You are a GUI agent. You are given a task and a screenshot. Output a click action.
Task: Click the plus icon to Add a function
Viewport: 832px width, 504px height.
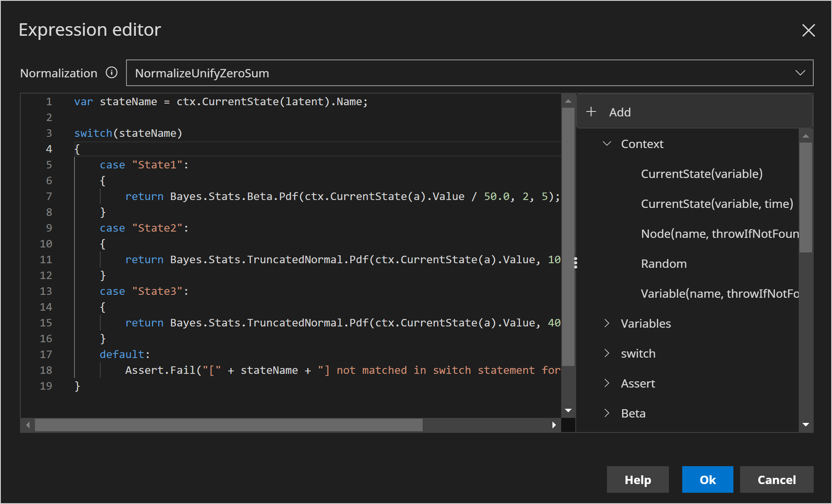[x=591, y=111]
